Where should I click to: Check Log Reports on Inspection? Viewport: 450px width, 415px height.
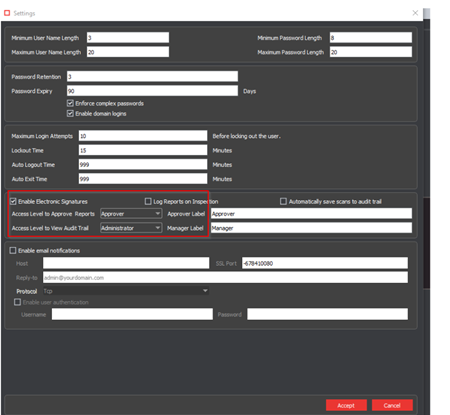pos(148,201)
